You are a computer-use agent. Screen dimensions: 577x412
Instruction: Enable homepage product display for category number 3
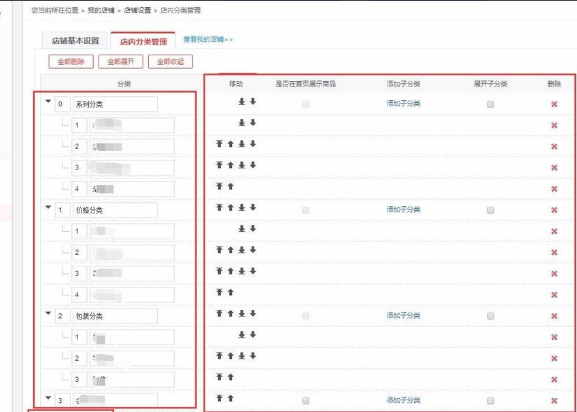305,401
